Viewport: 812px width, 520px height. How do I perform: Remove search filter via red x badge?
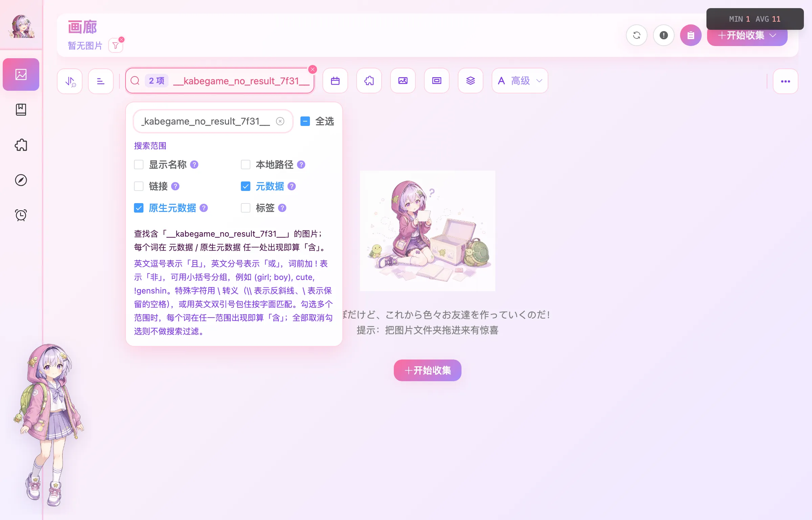pyautogui.click(x=313, y=69)
